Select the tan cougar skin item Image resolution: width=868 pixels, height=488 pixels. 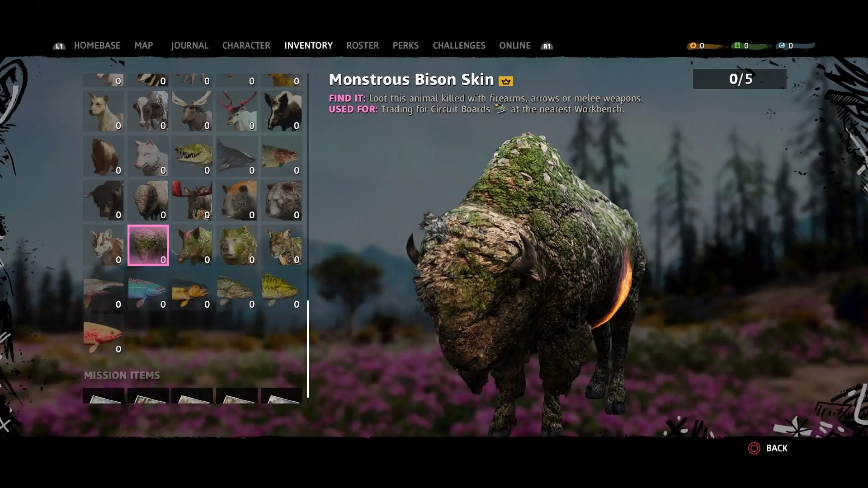(104, 111)
